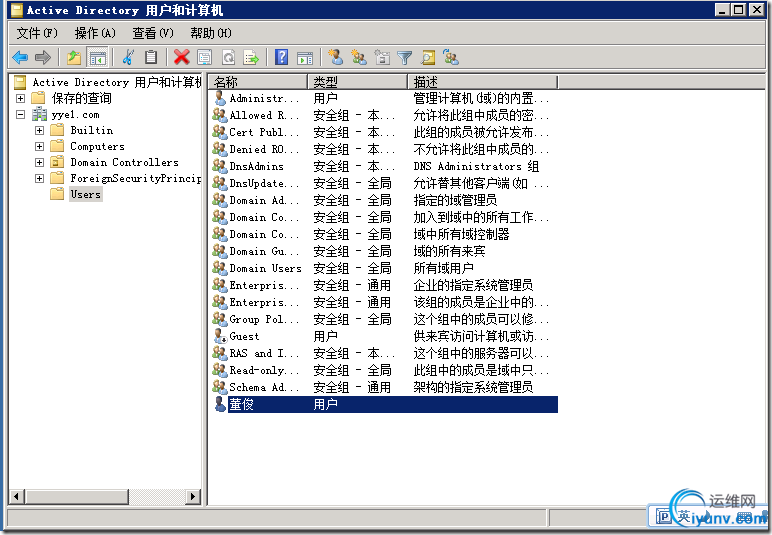Click the Find objects magnifier icon
This screenshot has height=535, width=772.
[x=428, y=58]
